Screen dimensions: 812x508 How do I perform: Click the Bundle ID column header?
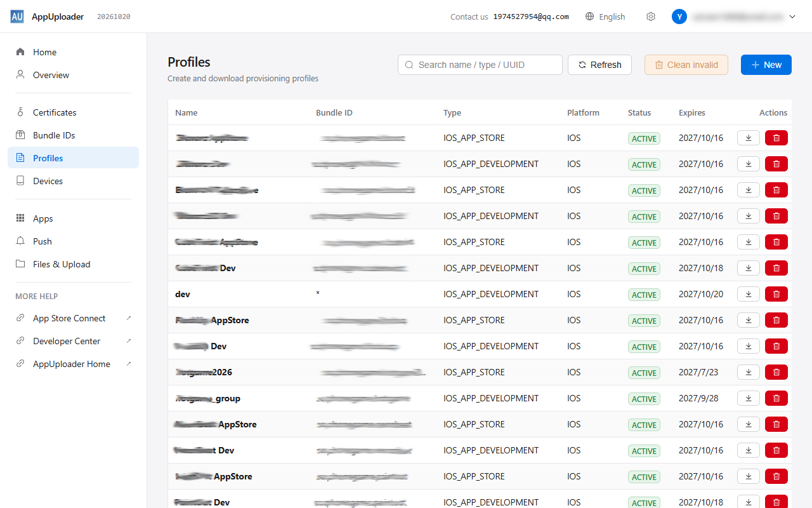(334, 113)
